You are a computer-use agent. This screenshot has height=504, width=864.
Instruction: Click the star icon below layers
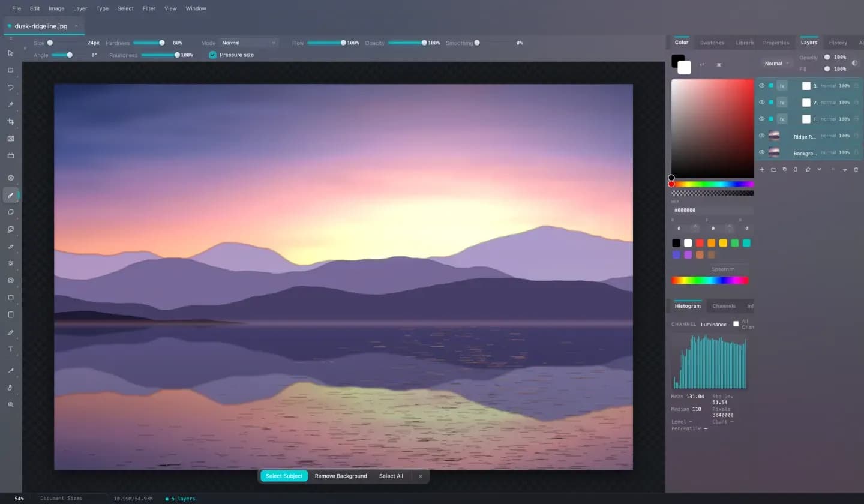pos(808,170)
